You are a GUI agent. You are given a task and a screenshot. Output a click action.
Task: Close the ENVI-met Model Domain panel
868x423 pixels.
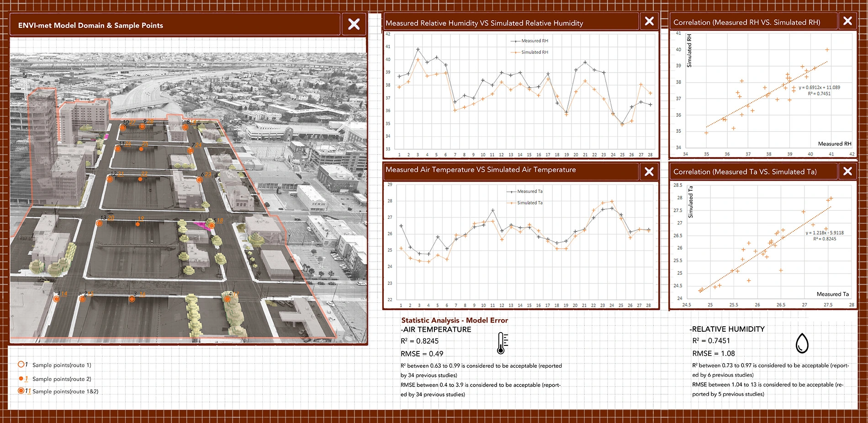[x=354, y=24]
